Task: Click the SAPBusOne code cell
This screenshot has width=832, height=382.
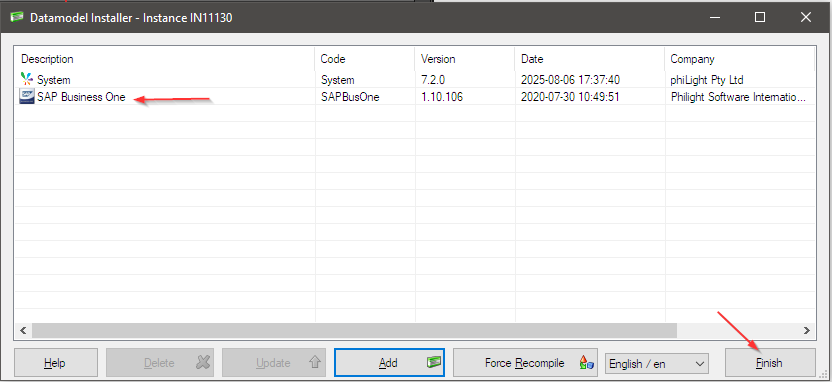Action: [350, 97]
